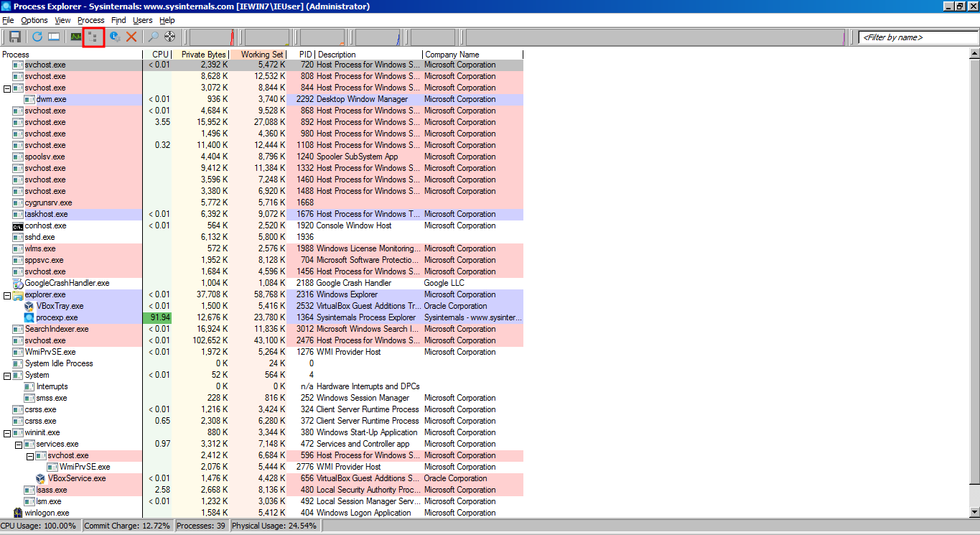Viewport: 980px width, 535px height.
Task: Click the Kill Process red X icon
Action: pos(131,37)
